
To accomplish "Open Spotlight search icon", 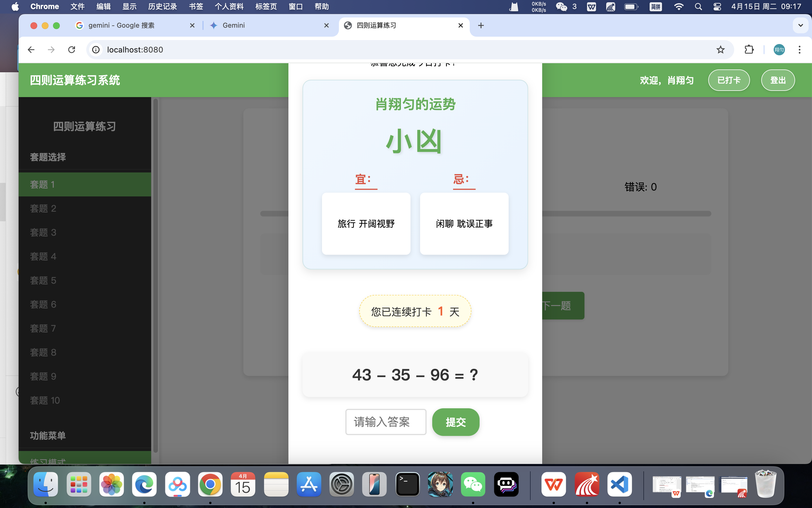I will (x=698, y=6).
